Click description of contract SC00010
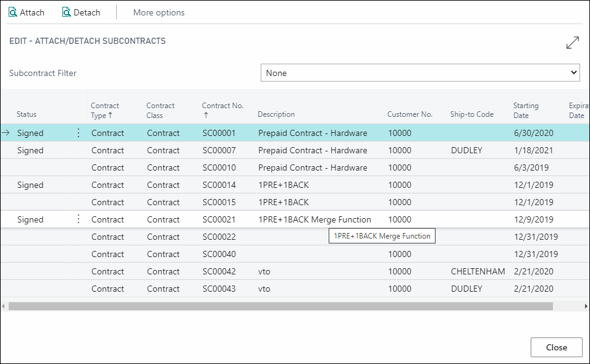Image resolution: width=590 pixels, height=364 pixels. point(313,167)
